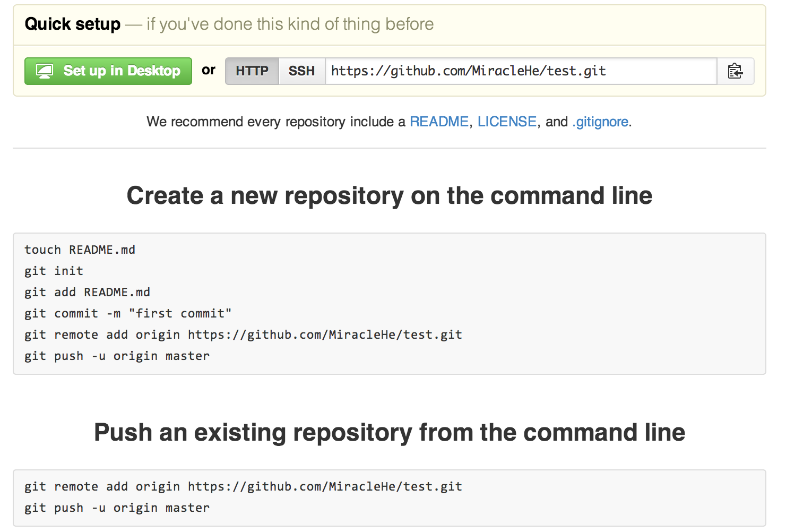Click the git commit "first commit" line
812x532 pixels.
click(128, 313)
